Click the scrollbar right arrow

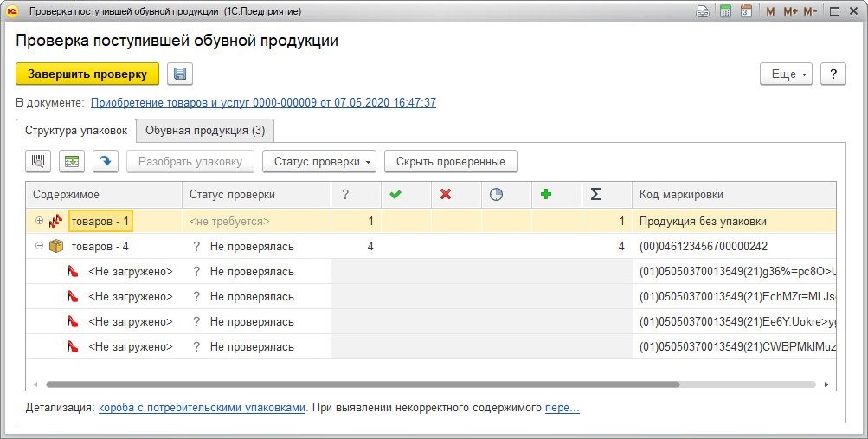click(x=826, y=384)
